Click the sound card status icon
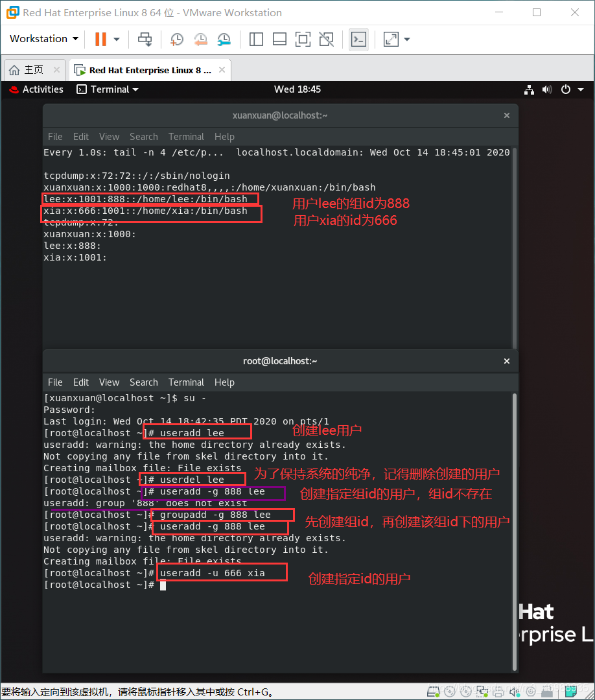The image size is (595, 700). 515,692
